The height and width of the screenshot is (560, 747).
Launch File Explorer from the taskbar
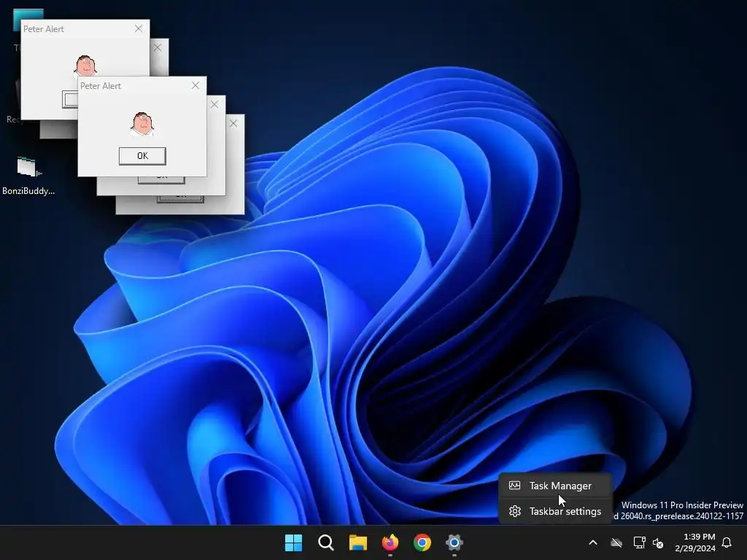[x=357, y=542]
